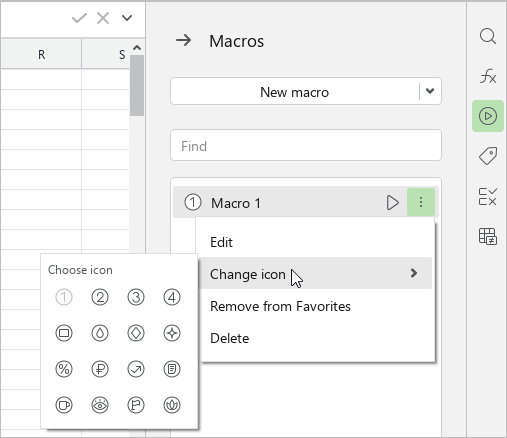
Task: Click the Macro 1 circled number icon
Action: (193, 202)
